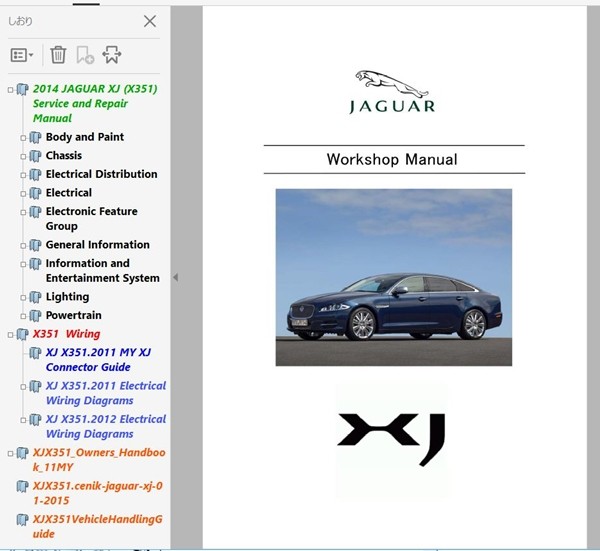
Task: Expand the Electrical bookmark node
Action: 23,194
